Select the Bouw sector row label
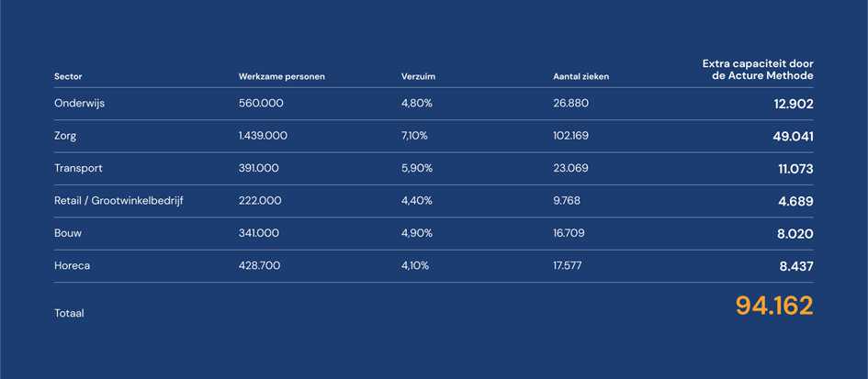868x379 pixels. click(x=68, y=233)
